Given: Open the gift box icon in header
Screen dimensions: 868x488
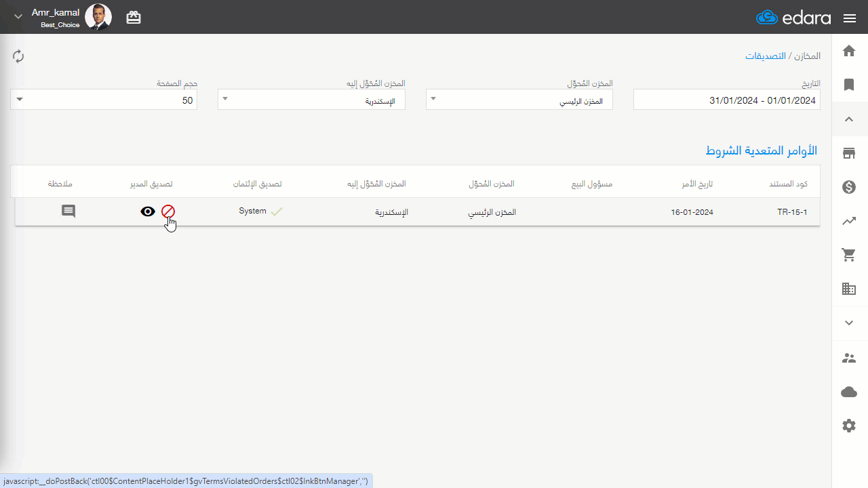Looking at the screenshot, I should tap(134, 18).
